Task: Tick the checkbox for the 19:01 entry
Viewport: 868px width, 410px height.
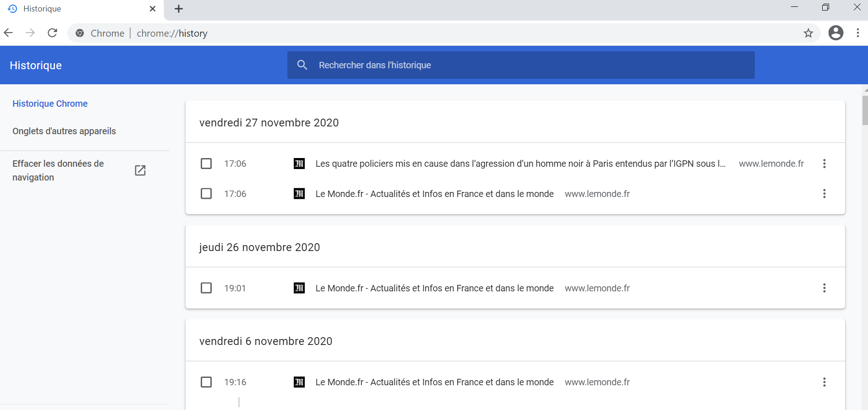Action: click(x=206, y=288)
